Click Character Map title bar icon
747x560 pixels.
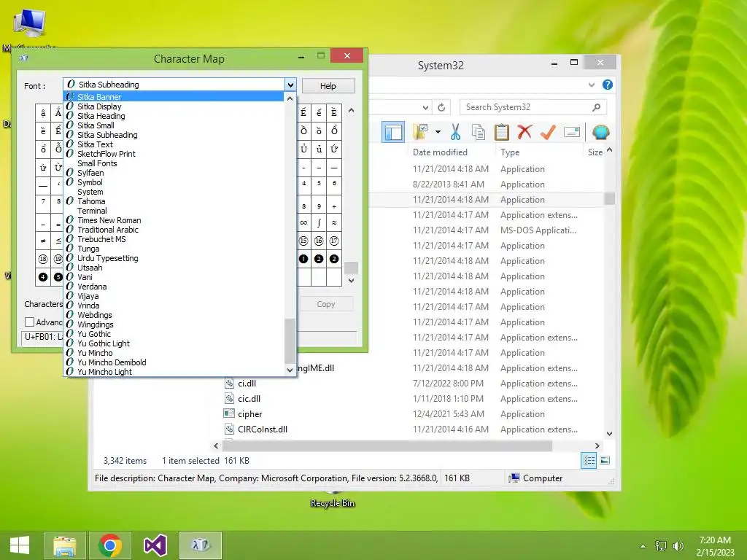coord(24,58)
